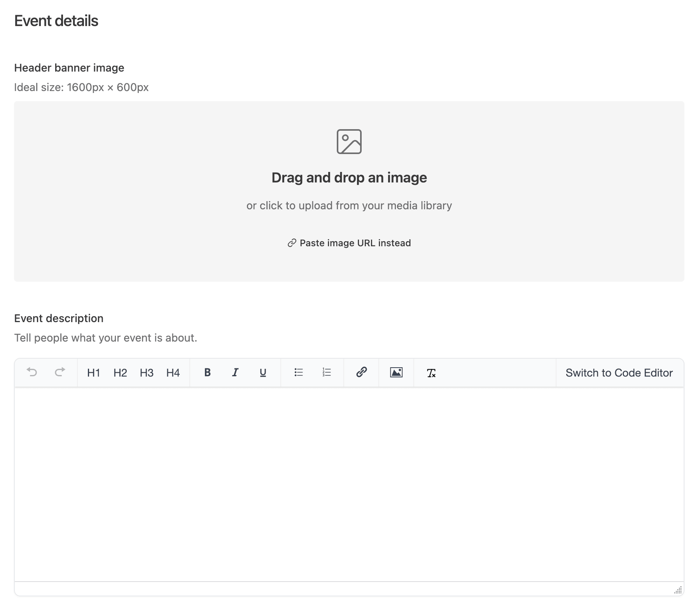
Task: Click the Redo arrow in editor toolbar
Action: point(60,372)
